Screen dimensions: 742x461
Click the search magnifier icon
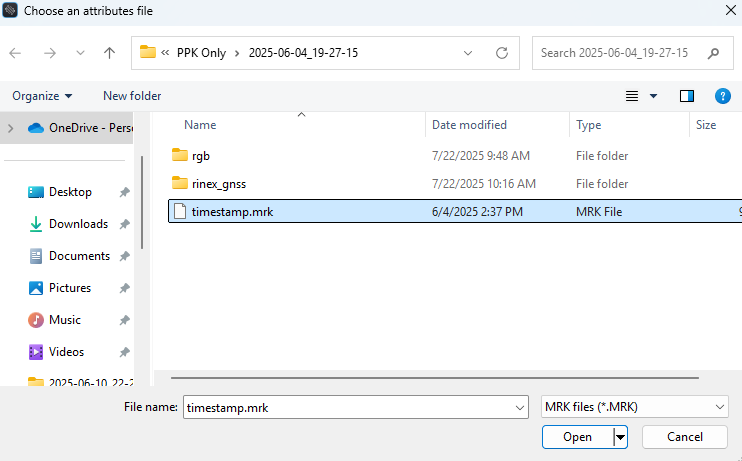(x=713, y=53)
